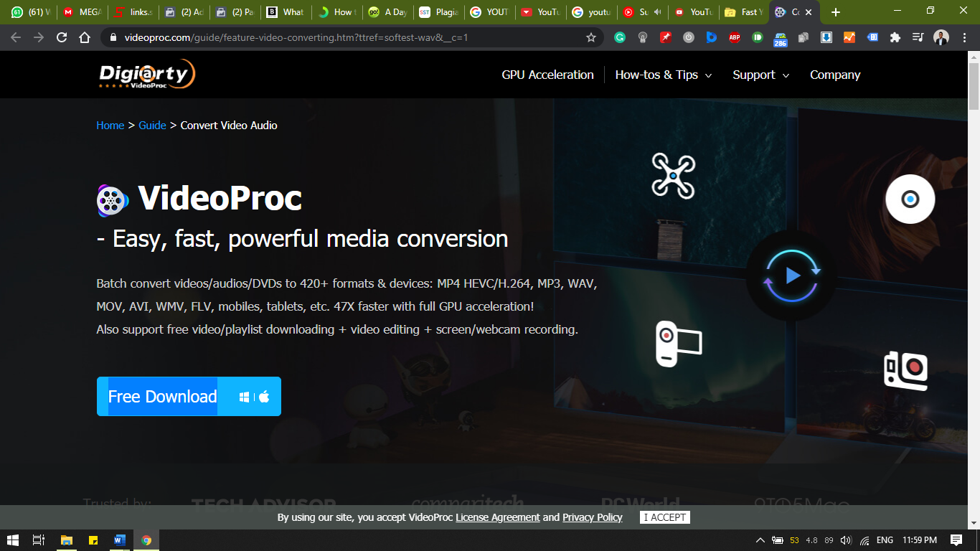Open the Grammarly extension
Viewport: 980px width, 551px height.
pos(620,37)
